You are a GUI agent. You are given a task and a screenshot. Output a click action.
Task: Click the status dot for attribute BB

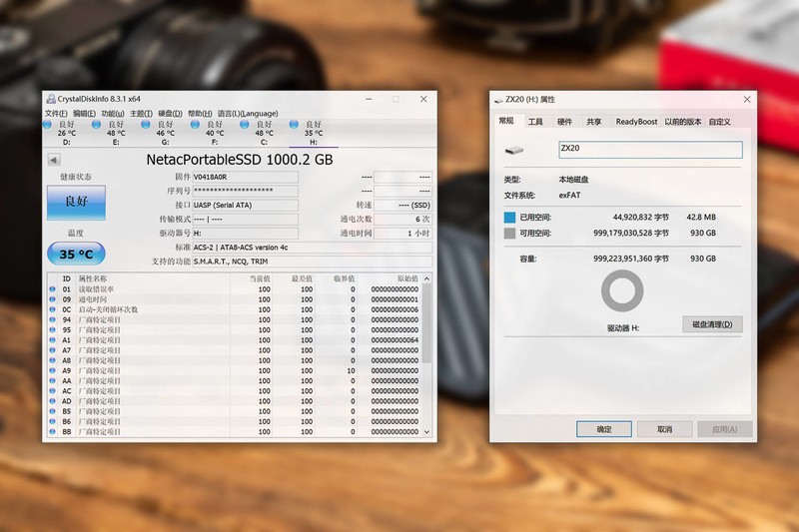coord(53,432)
